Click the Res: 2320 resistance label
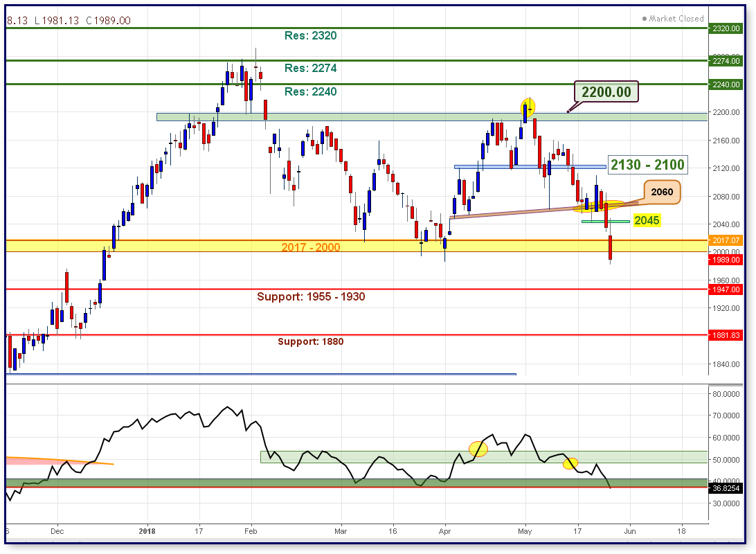The width and height of the screenshot is (756, 554). tap(310, 35)
